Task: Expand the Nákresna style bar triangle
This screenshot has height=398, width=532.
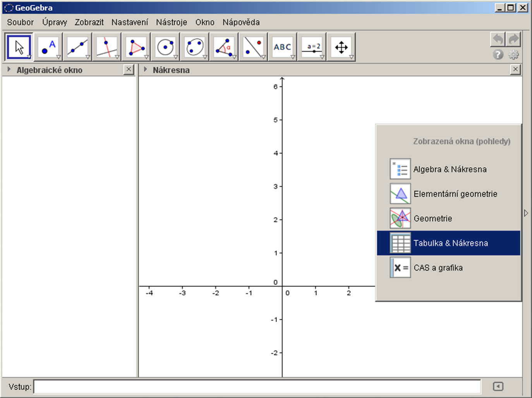Action: (x=145, y=70)
